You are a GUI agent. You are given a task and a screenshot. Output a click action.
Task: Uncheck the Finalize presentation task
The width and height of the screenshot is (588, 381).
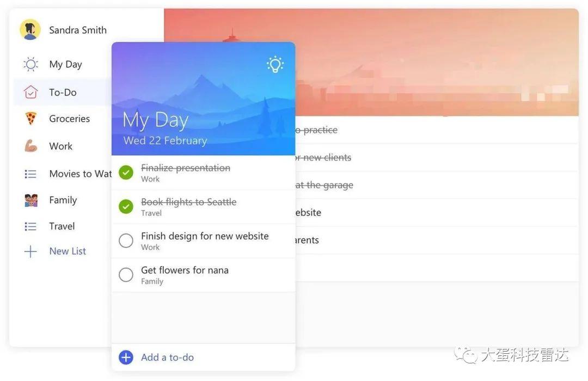click(126, 173)
